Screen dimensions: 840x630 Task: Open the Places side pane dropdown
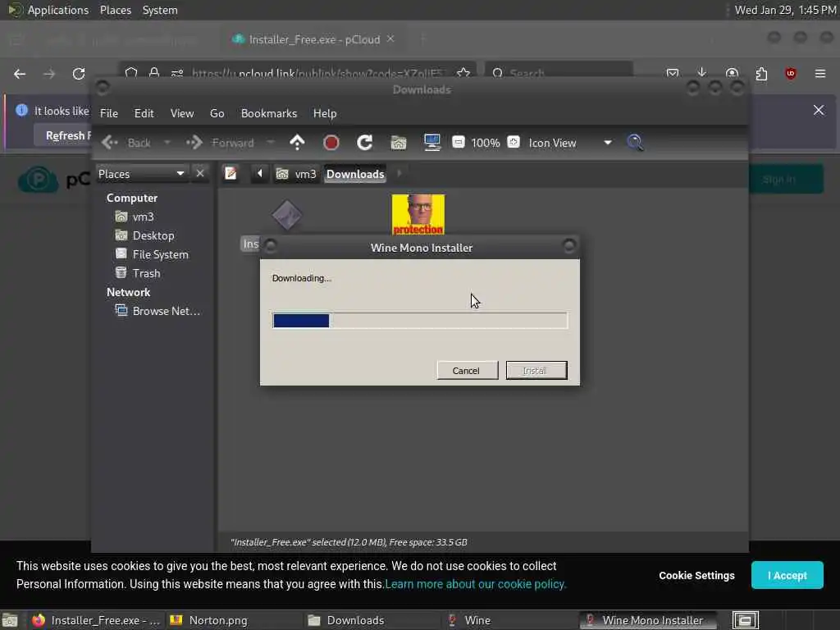[x=141, y=174]
